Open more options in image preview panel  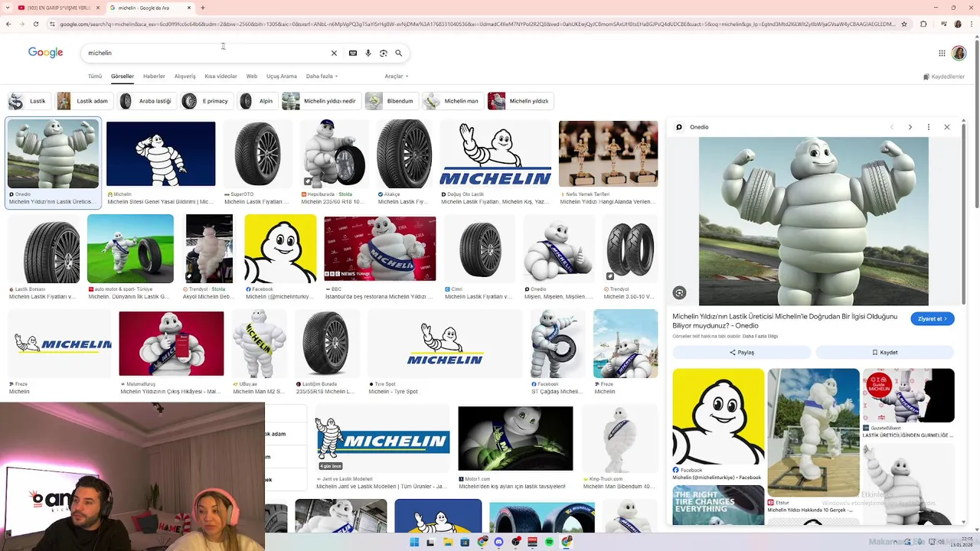click(929, 127)
